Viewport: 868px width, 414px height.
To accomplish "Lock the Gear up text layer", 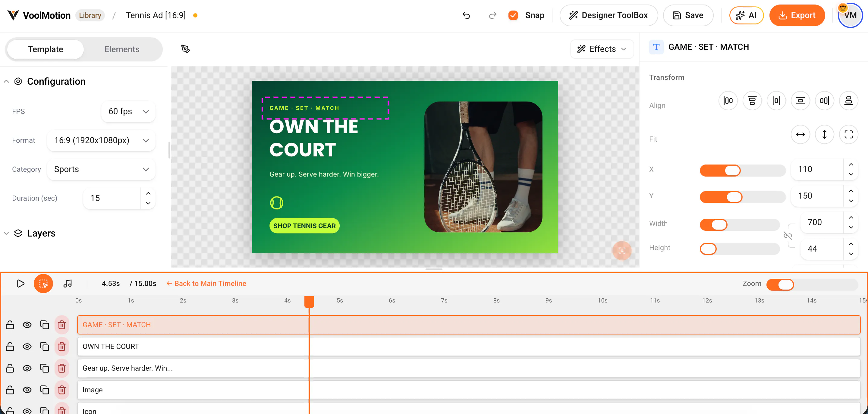I will click(10, 368).
